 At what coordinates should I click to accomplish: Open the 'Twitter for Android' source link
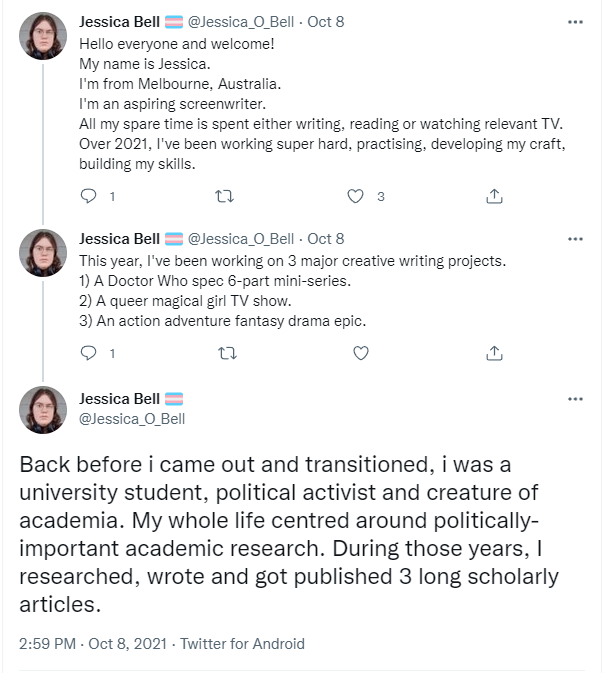click(x=242, y=644)
